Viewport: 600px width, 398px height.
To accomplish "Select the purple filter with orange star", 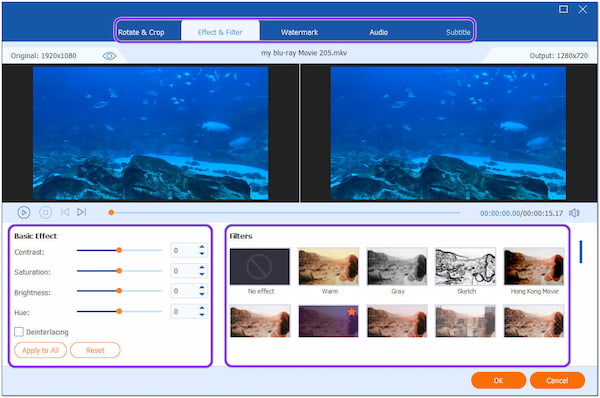I will pyautogui.click(x=328, y=321).
